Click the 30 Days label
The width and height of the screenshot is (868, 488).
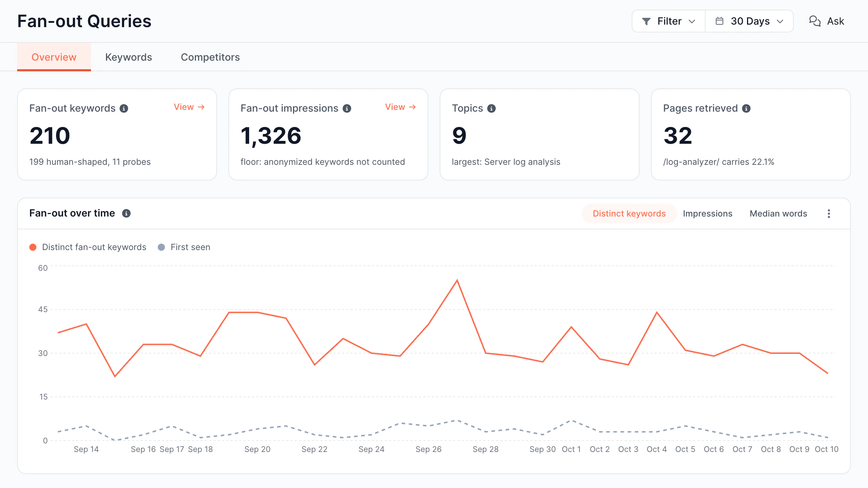pos(750,21)
